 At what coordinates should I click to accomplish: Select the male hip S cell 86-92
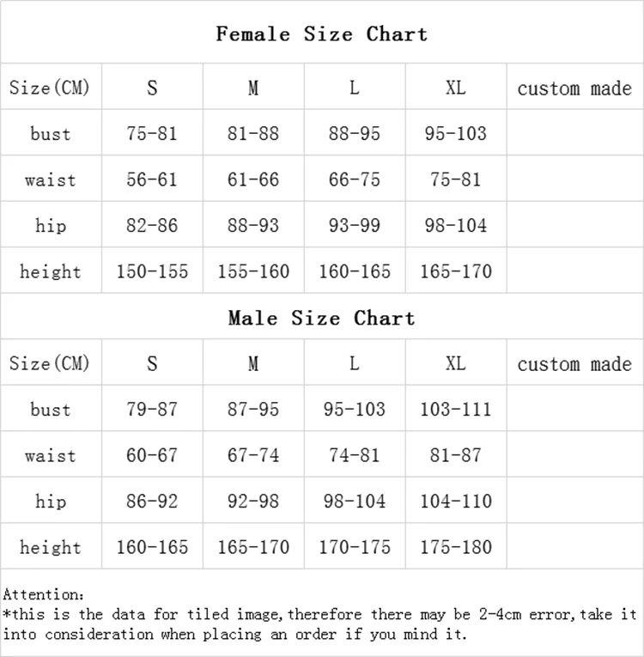[x=152, y=502]
